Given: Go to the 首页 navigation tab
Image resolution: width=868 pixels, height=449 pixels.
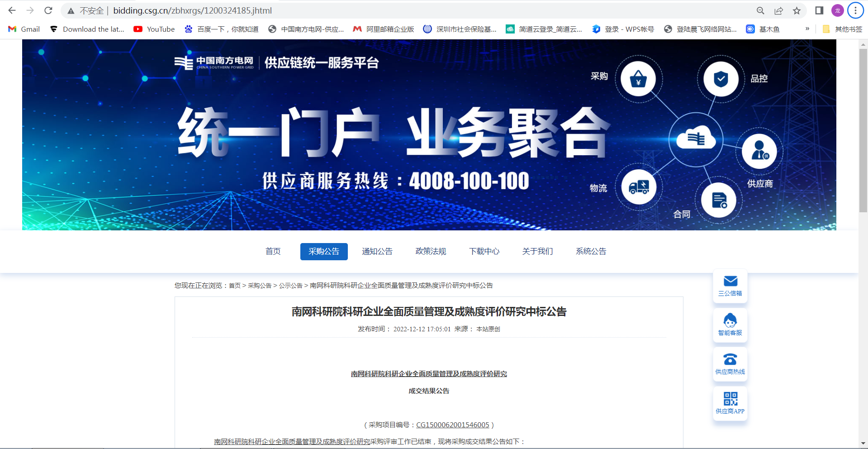Looking at the screenshot, I should (x=273, y=252).
